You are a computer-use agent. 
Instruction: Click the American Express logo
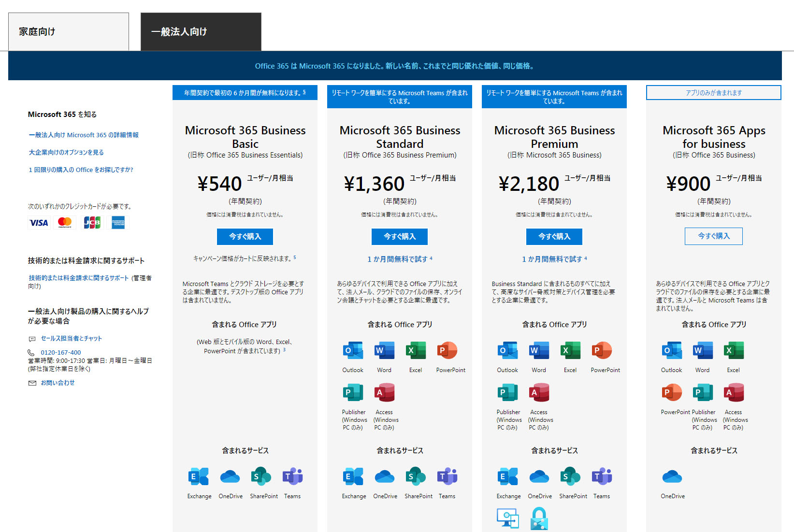118,223
